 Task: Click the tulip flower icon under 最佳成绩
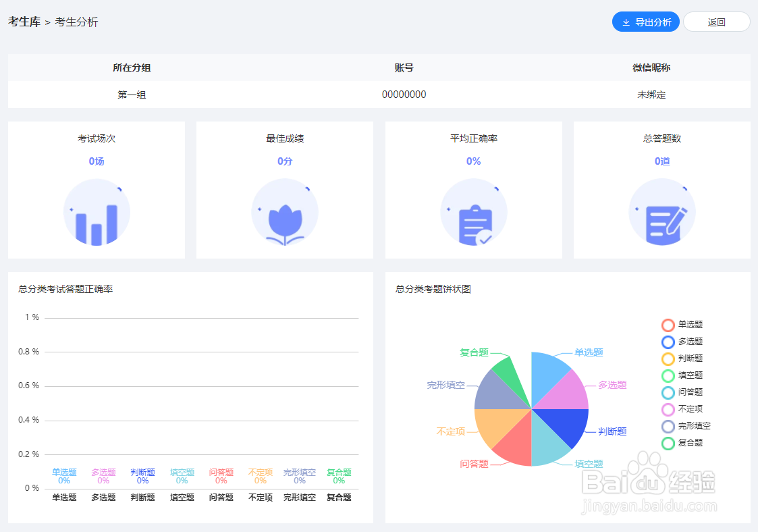coord(285,212)
